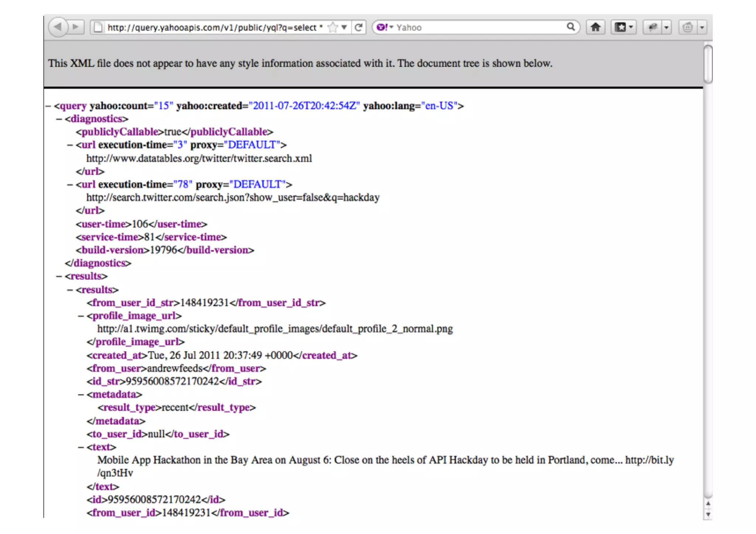Click the page icon in the address bar
756x534 pixels.
pyautogui.click(x=98, y=27)
